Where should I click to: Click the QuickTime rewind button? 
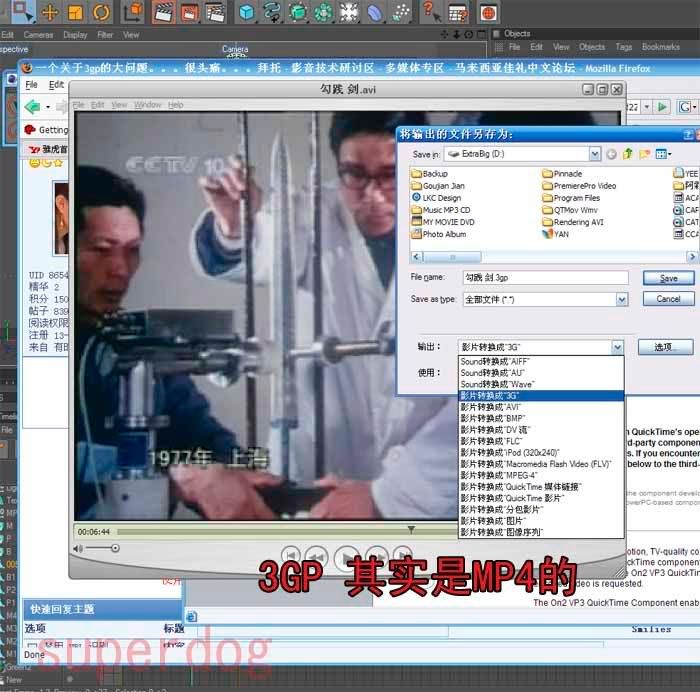[x=316, y=556]
